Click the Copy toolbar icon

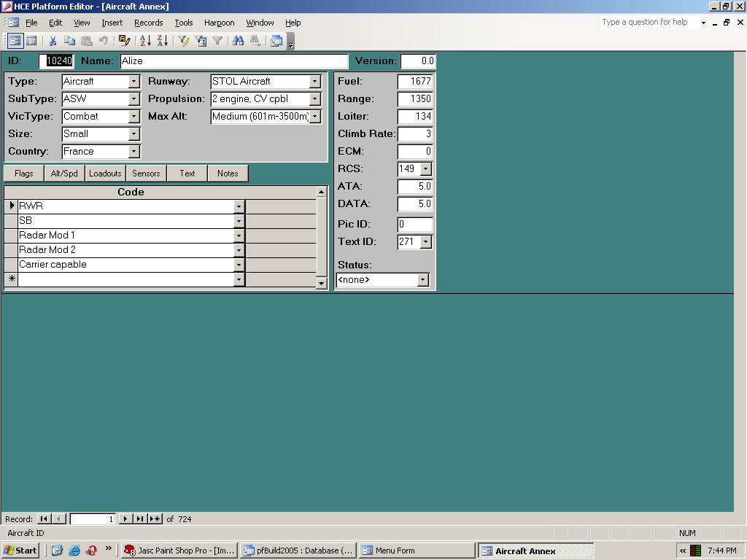[x=70, y=41]
